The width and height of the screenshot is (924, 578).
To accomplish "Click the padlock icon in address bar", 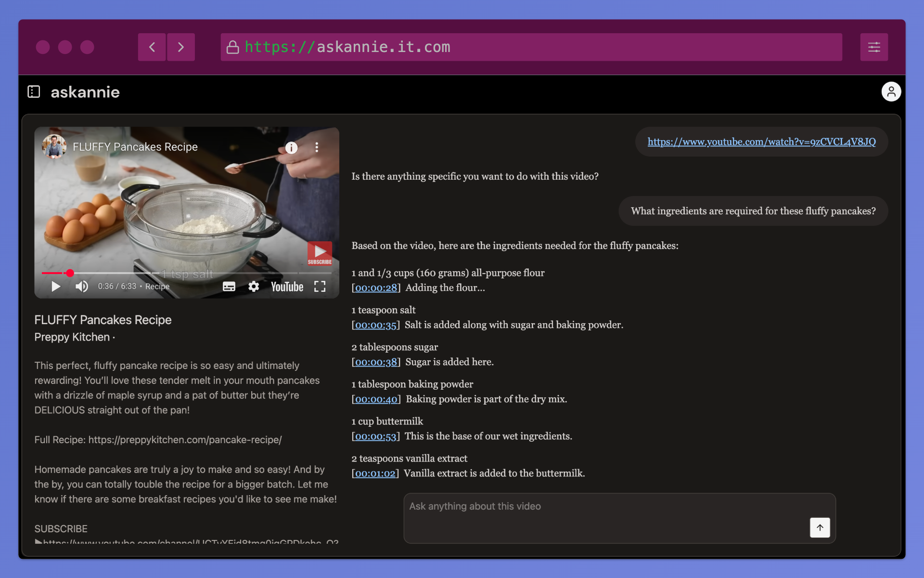I will (x=233, y=47).
